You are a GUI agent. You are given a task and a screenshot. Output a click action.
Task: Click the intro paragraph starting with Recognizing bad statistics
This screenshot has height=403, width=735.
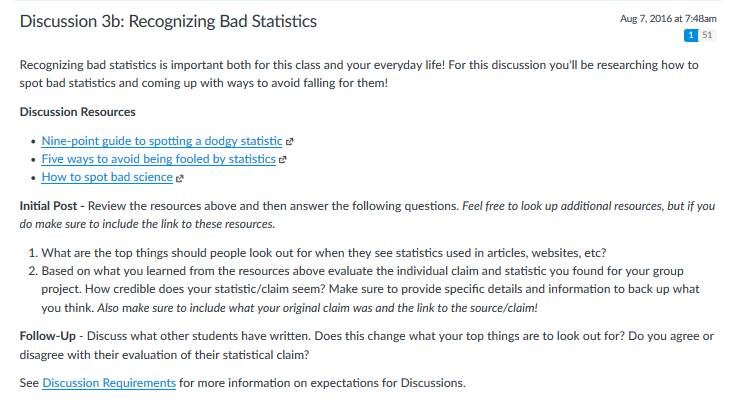pos(360,73)
